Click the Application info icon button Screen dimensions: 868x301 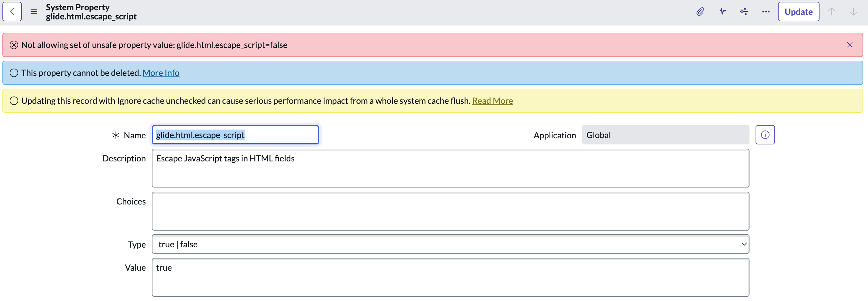tap(765, 135)
